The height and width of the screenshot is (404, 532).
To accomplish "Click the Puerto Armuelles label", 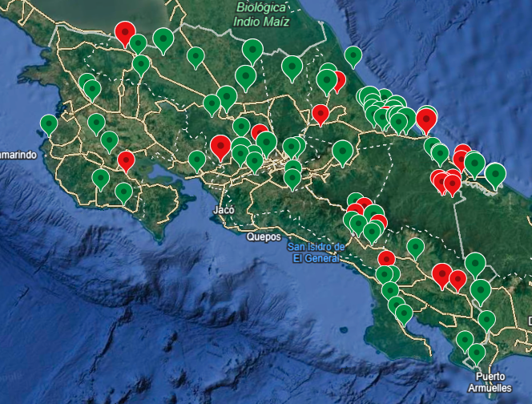I will (490, 381).
